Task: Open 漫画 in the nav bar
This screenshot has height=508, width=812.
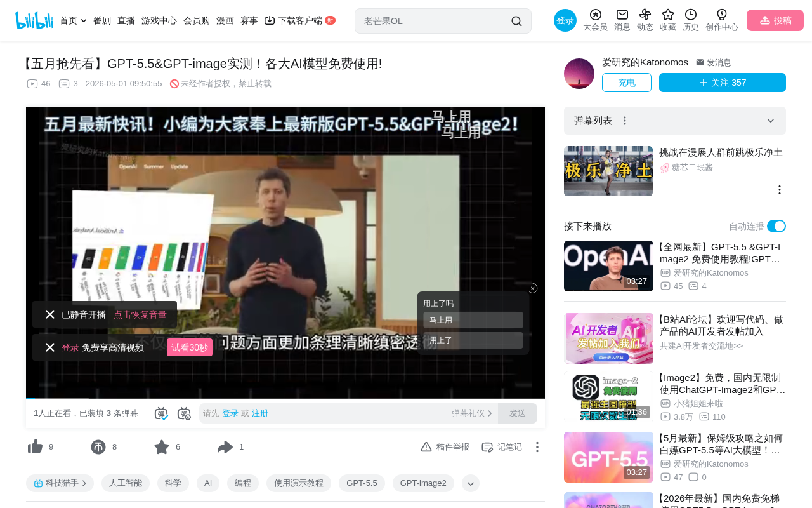Action: pos(225,20)
